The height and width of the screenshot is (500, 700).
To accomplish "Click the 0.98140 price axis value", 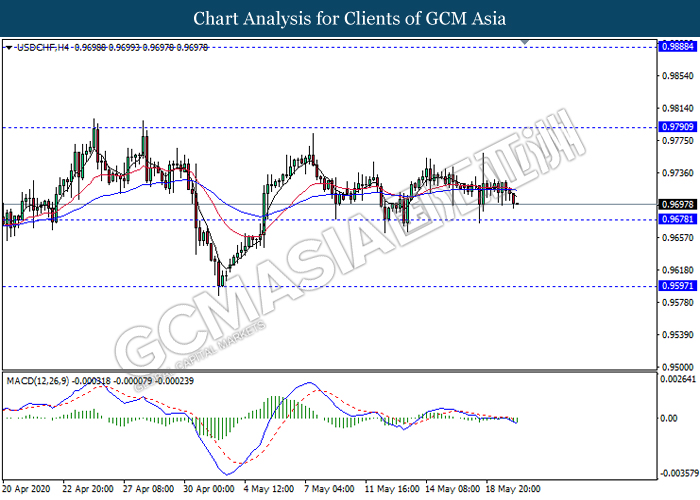I will [x=678, y=108].
